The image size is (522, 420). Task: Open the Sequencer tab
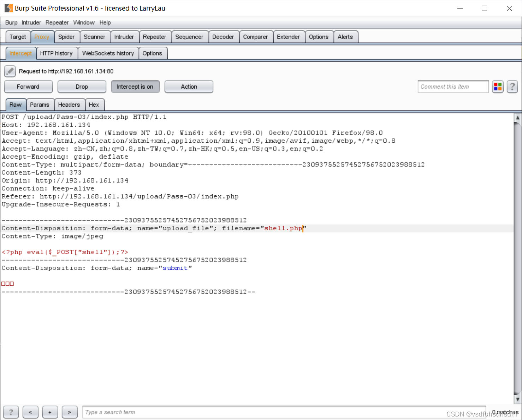[189, 37]
